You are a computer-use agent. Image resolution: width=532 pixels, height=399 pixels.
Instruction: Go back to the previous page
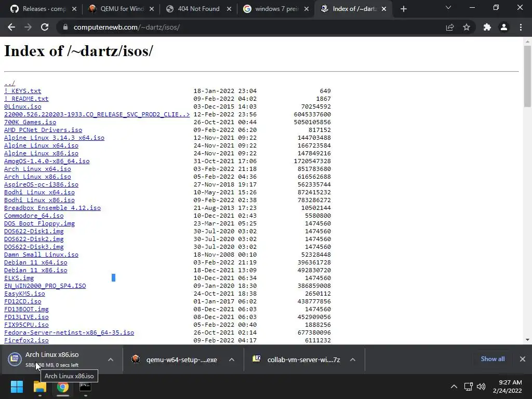tap(11, 27)
